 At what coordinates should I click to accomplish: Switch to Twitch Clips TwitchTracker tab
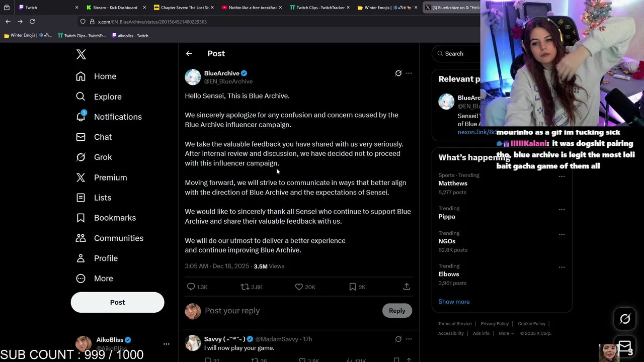(319, 8)
